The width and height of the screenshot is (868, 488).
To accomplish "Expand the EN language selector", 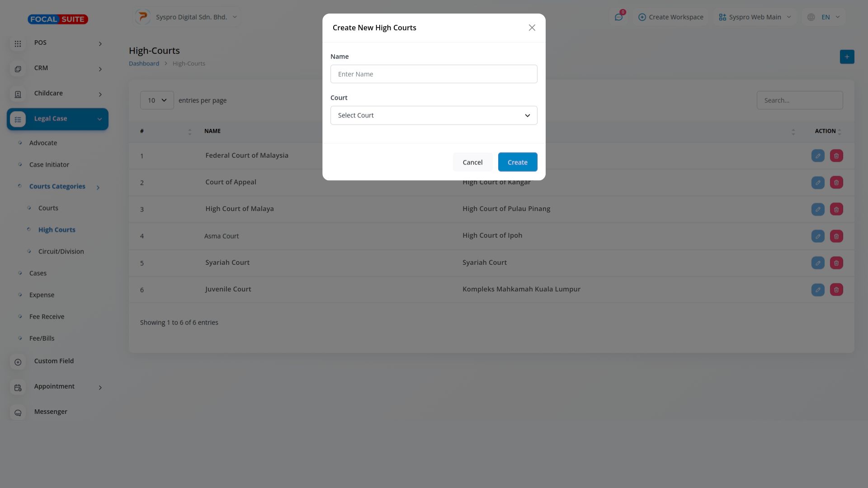I will (824, 17).
